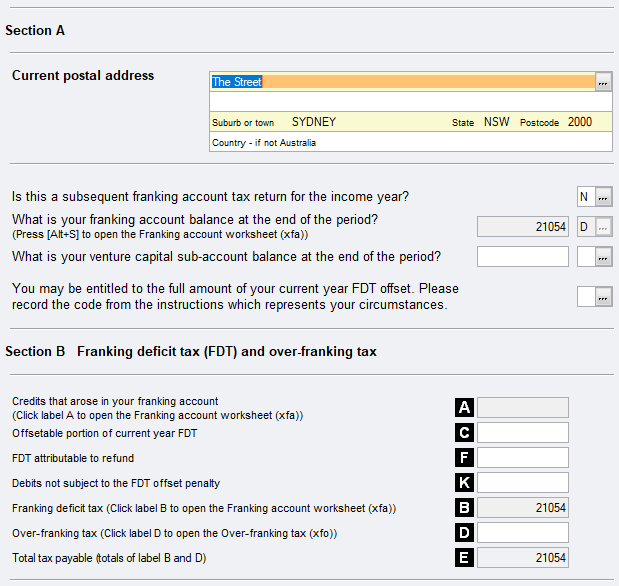The image size is (619, 586).
Task: Open the subsequent franking return N selector
Action: pyautogui.click(x=603, y=197)
